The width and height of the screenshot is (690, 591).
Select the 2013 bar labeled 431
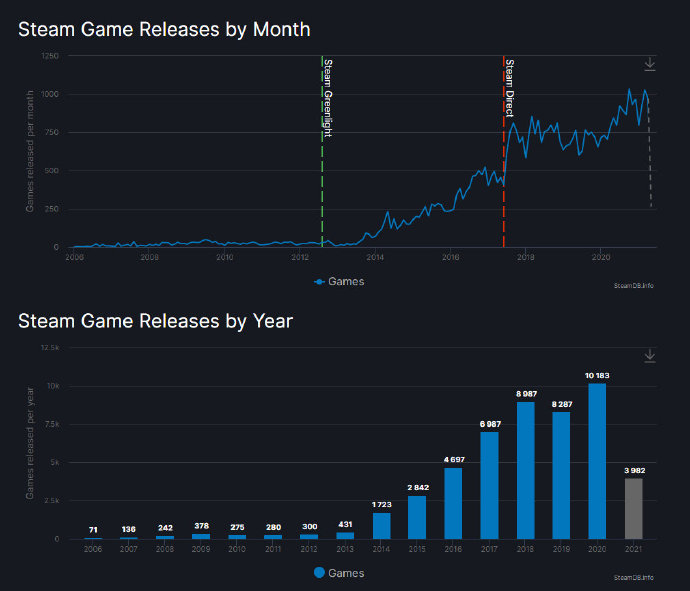345,536
